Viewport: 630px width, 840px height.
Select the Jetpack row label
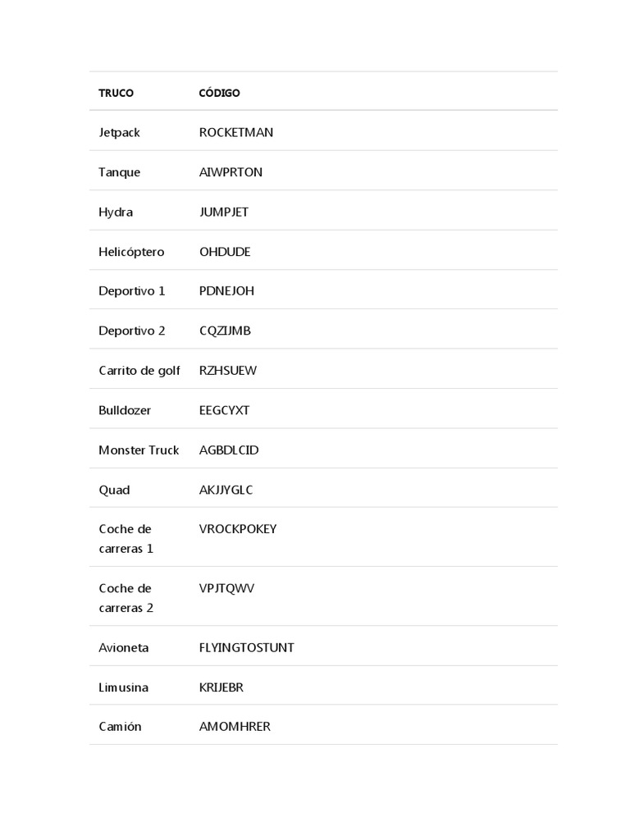coord(119,133)
